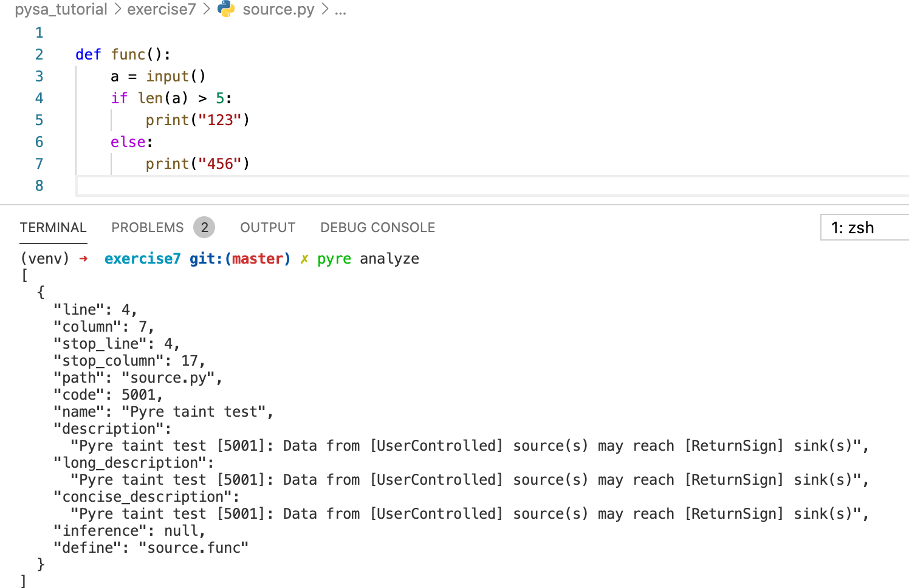Click the '"code": 5001,' output row
The width and height of the screenshot is (909, 588).
tap(108, 395)
